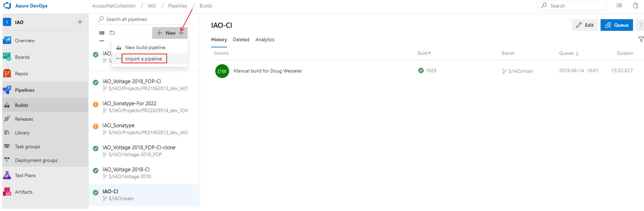This screenshot has width=644, height=211.
Task: Open build number 1629 link
Action: coord(431,71)
